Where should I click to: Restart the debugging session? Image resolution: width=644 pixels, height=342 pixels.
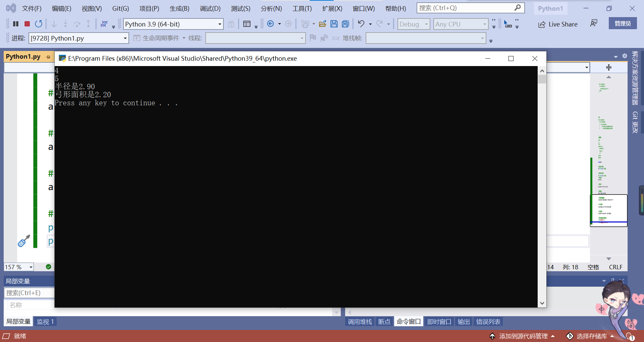pos(39,23)
